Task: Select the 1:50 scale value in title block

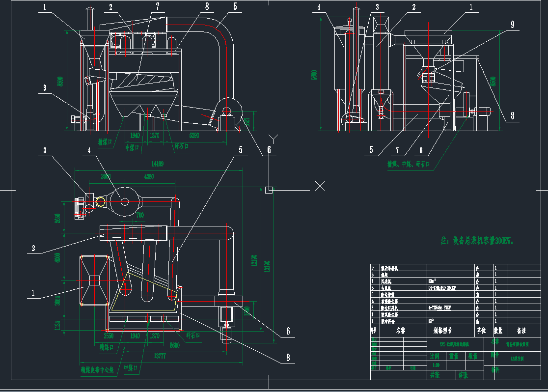Action: point(436,364)
